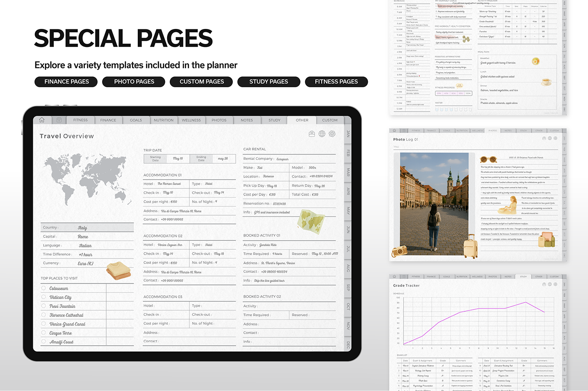Jump to the MAY month side tab

[x=348, y=210]
